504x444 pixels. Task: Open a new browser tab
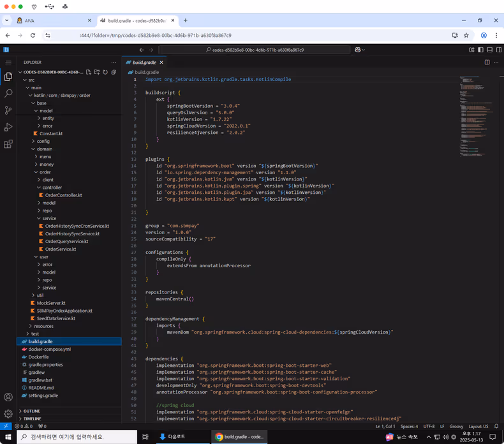click(x=186, y=20)
